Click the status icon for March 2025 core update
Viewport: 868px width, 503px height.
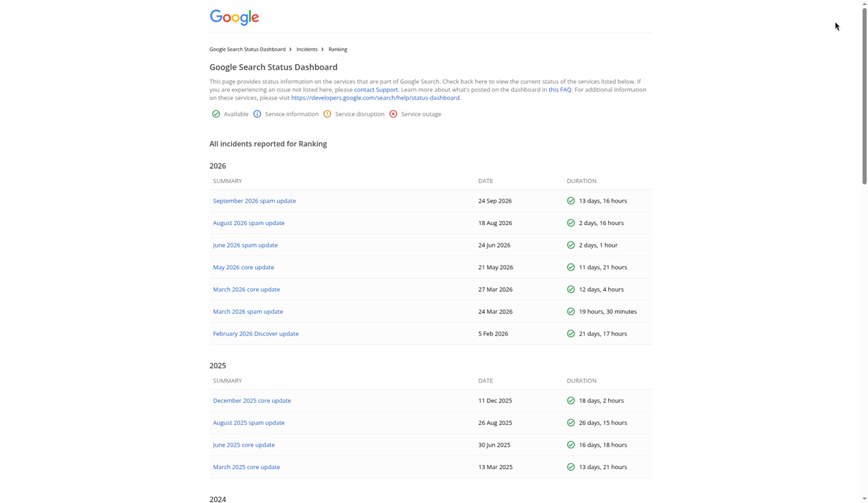[571, 467]
